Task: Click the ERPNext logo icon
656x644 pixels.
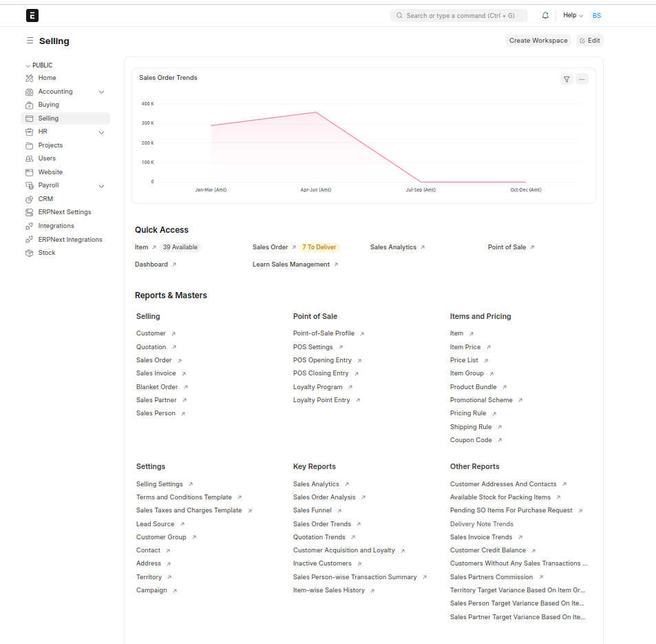Action: [32, 15]
